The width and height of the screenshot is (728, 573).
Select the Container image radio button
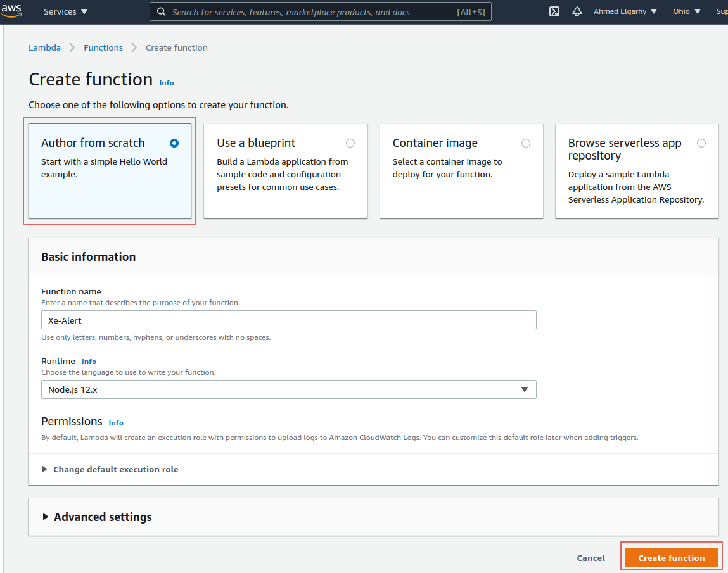(x=526, y=143)
